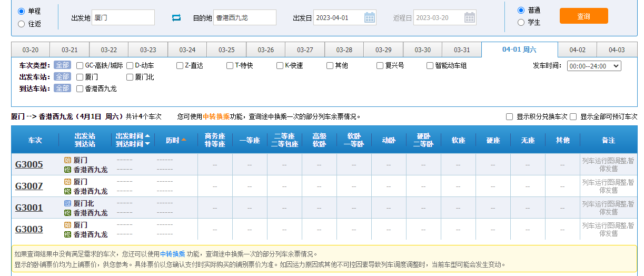Select the 03-25 date tab
The image size is (644, 276).
[226, 50]
